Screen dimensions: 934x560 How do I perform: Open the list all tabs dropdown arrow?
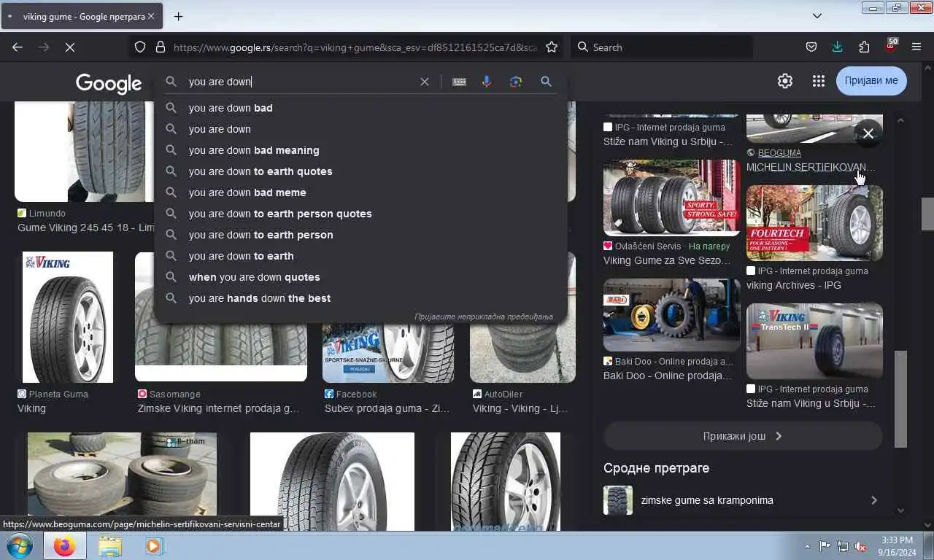pos(817,16)
